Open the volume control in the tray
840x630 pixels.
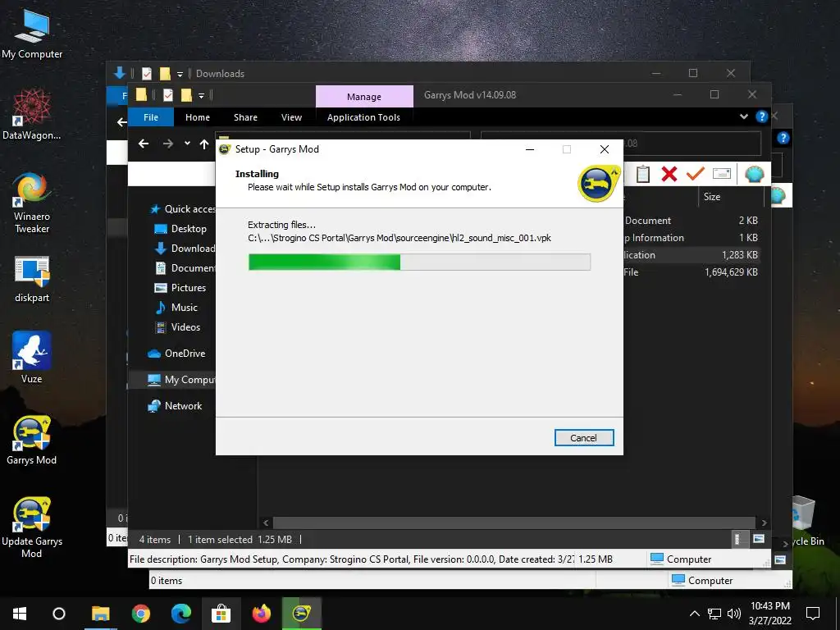click(734, 614)
